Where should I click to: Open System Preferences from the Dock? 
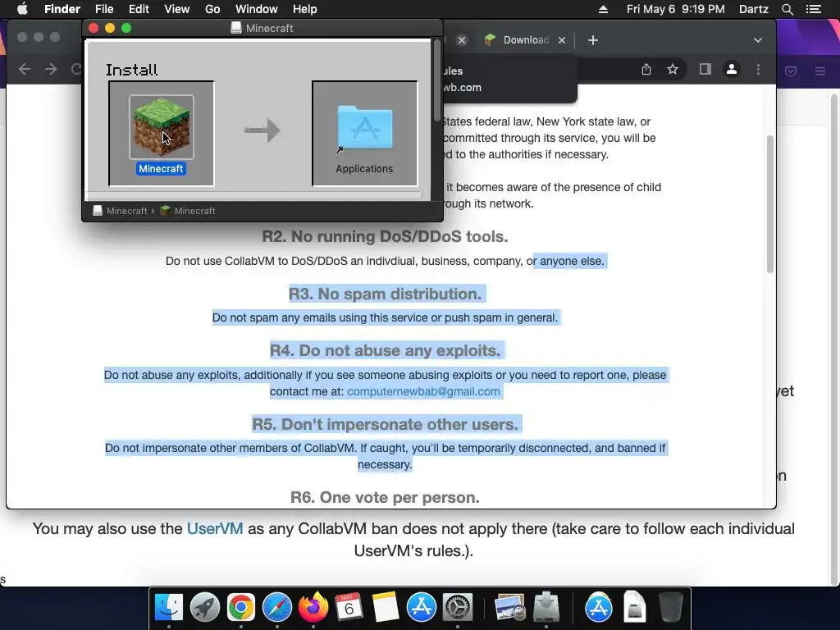tap(457, 608)
